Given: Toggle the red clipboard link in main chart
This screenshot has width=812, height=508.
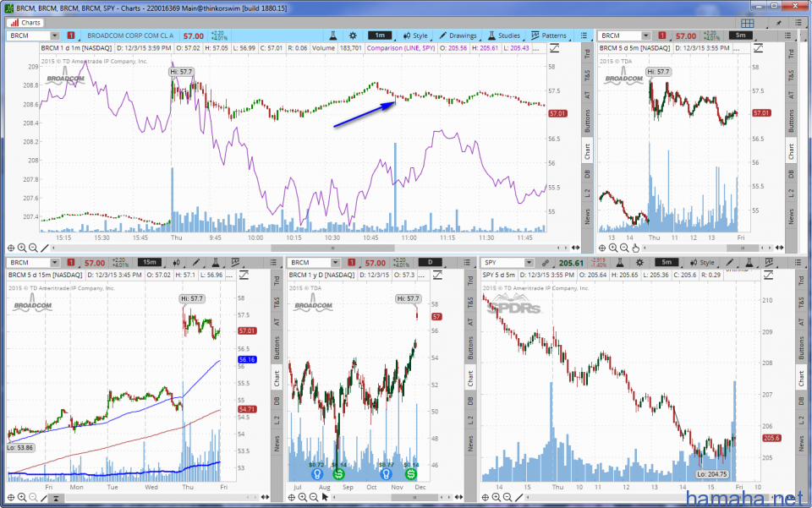Looking at the screenshot, I should [x=70, y=36].
